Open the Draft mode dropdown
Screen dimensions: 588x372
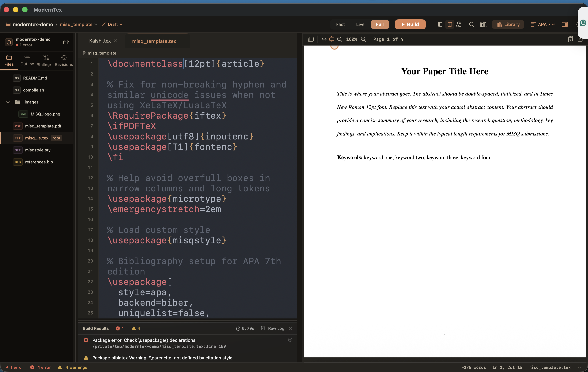tap(112, 24)
